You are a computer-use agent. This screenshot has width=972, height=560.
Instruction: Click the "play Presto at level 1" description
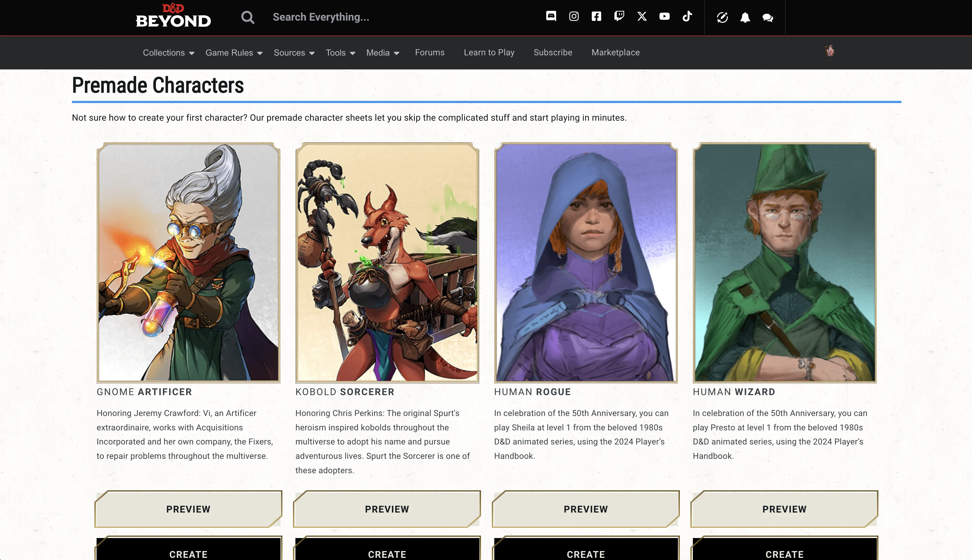point(780,435)
